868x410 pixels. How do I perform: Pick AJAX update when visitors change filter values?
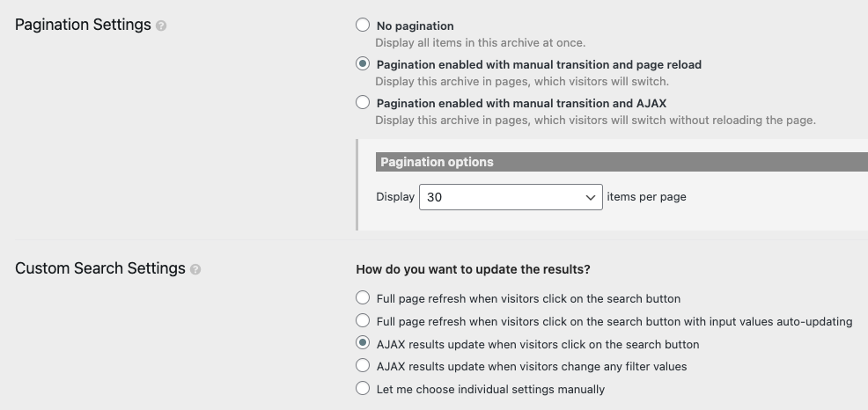[x=363, y=366]
